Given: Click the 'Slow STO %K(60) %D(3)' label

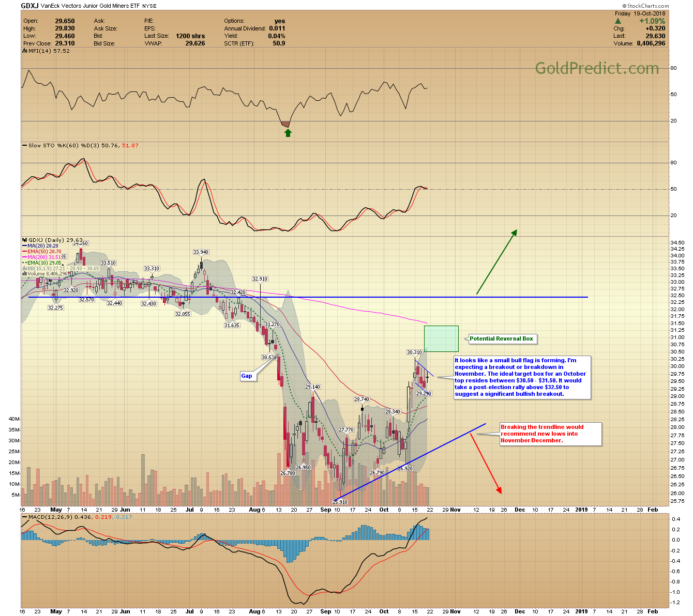Looking at the screenshot, I should pos(64,146).
